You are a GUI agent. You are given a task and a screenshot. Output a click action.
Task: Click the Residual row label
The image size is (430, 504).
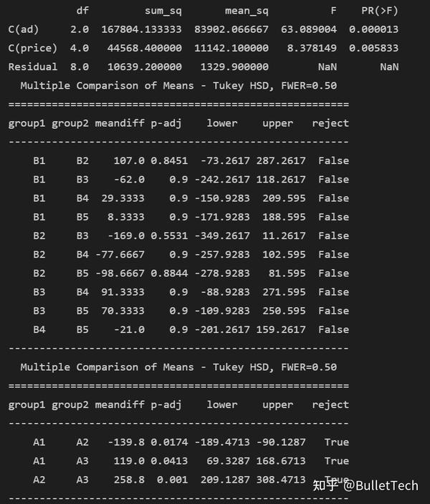[32, 67]
